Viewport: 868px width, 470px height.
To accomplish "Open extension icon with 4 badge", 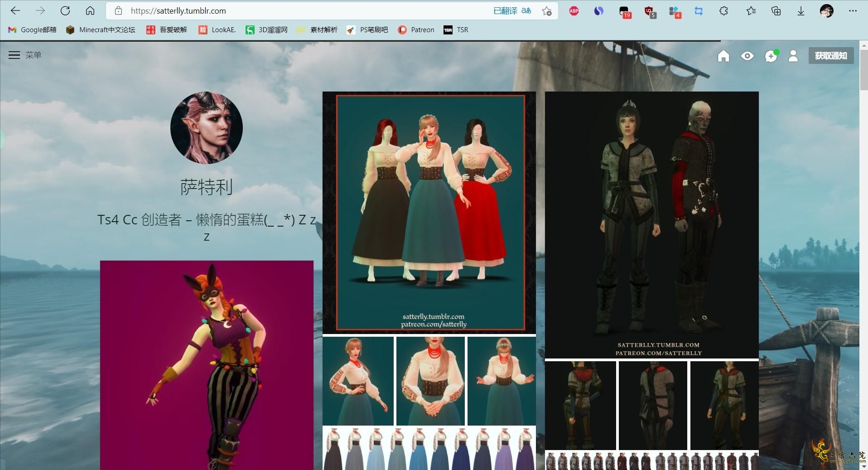I will (675, 12).
